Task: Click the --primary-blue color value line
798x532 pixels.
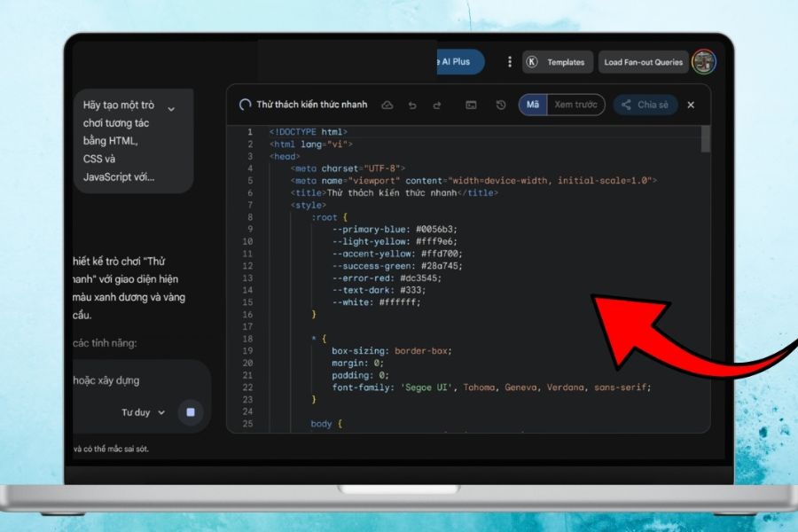Action: click(x=395, y=229)
